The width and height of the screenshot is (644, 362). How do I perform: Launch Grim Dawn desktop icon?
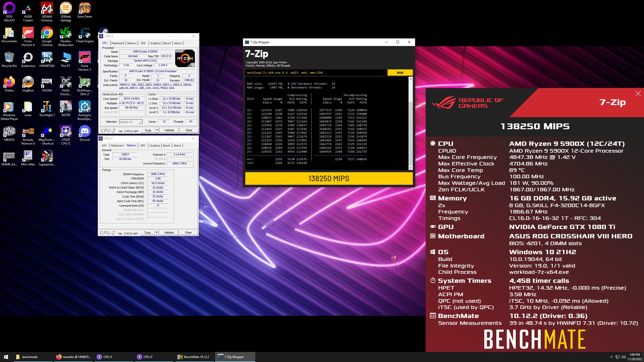(x=85, y=10)
